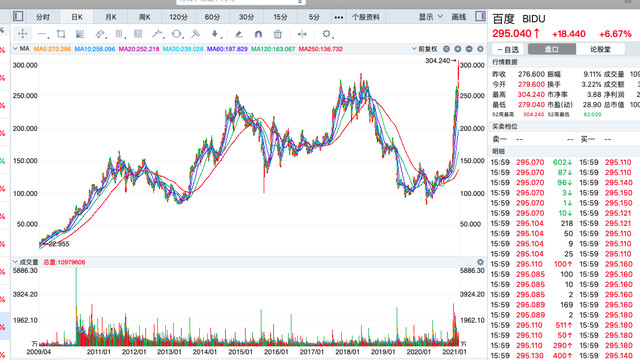The width and height of the screenshot is (640, 360).
Task: Open the 显示 display dropdown
Action: [x=431, y=17]
